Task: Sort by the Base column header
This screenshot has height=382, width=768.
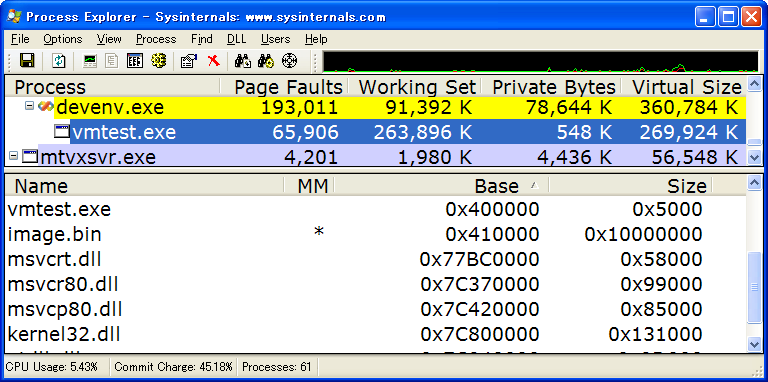Action: click(x=441, y=186)
